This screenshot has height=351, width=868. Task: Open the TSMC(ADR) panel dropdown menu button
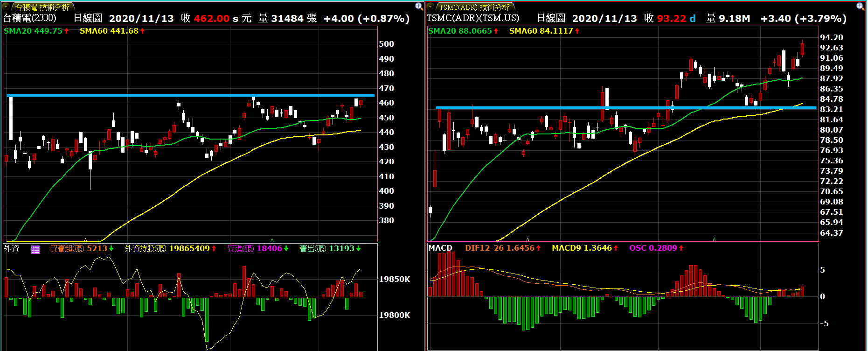pyautogui.click(x=431, y=7)
